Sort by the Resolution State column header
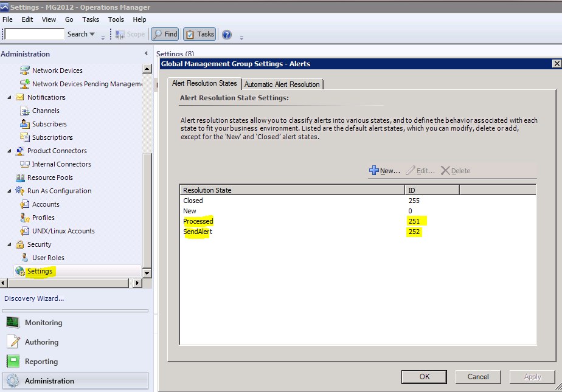This screenshot has height=392, width=562. click(292, 190)
